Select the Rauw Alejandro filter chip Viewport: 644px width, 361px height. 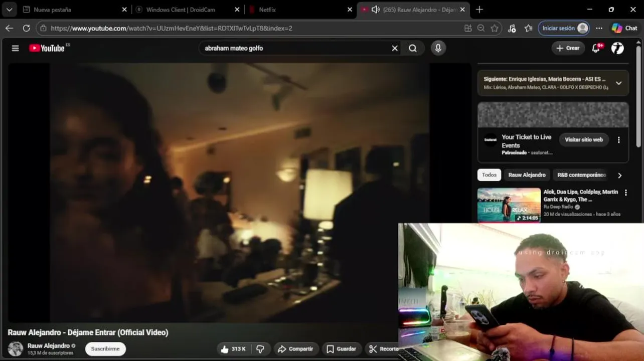click(x=527, y=175)
